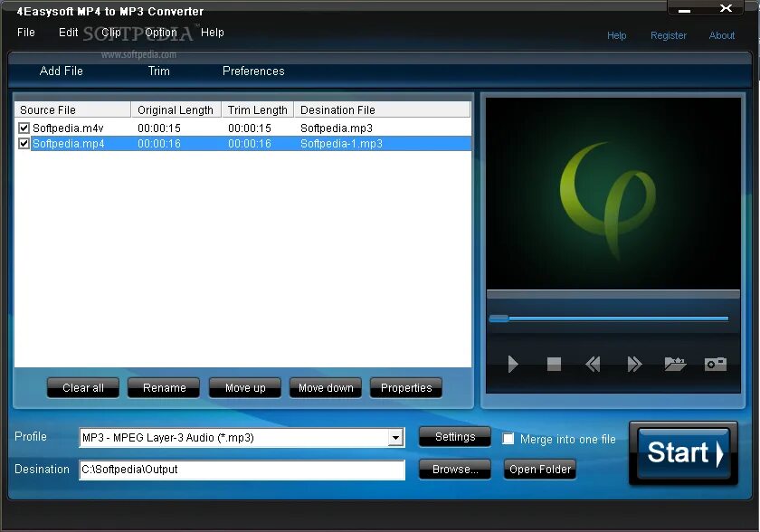Click the Clear all button

tap(83, 387)
